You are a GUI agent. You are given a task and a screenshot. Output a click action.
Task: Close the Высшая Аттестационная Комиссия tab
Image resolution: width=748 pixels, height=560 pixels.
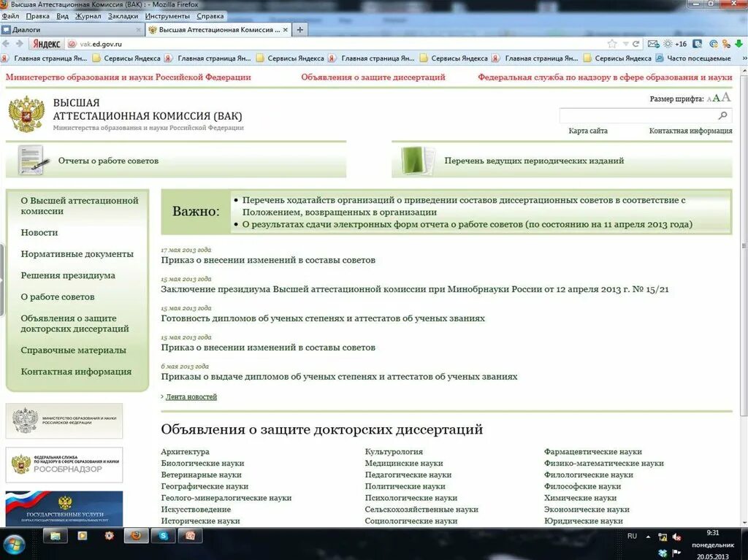[x=286, y=30]
